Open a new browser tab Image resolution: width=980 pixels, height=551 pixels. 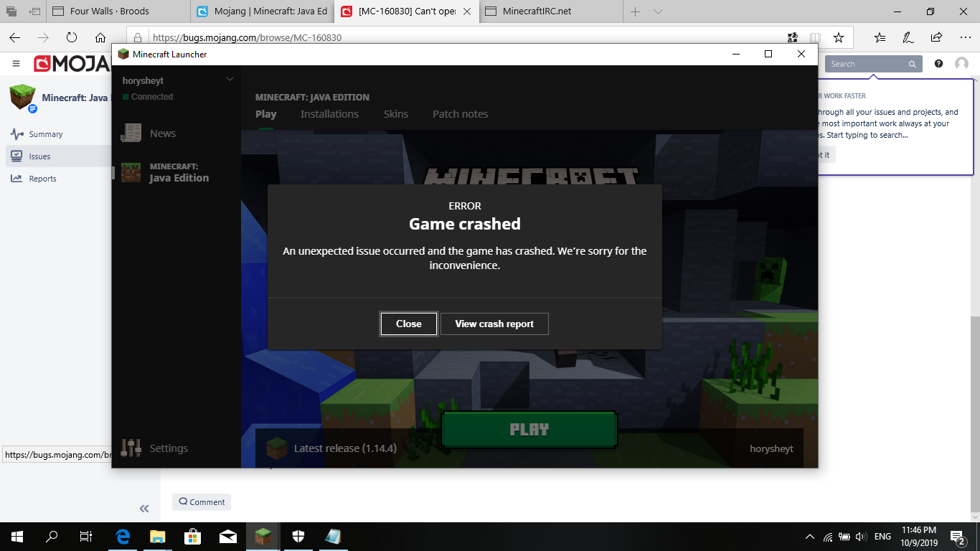point(635,11)
